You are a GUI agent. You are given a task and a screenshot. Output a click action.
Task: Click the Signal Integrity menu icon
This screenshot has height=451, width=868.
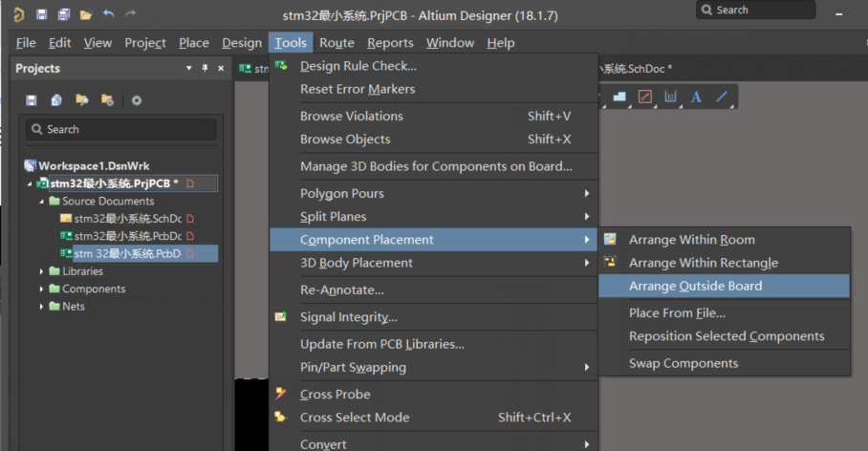click(281, 316)
